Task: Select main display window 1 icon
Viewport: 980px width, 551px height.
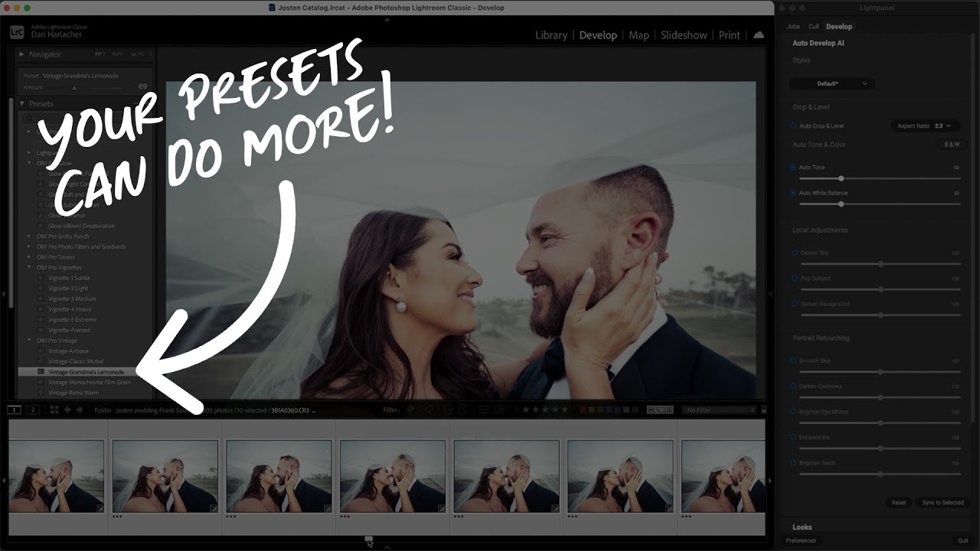Action: [15, 410]
